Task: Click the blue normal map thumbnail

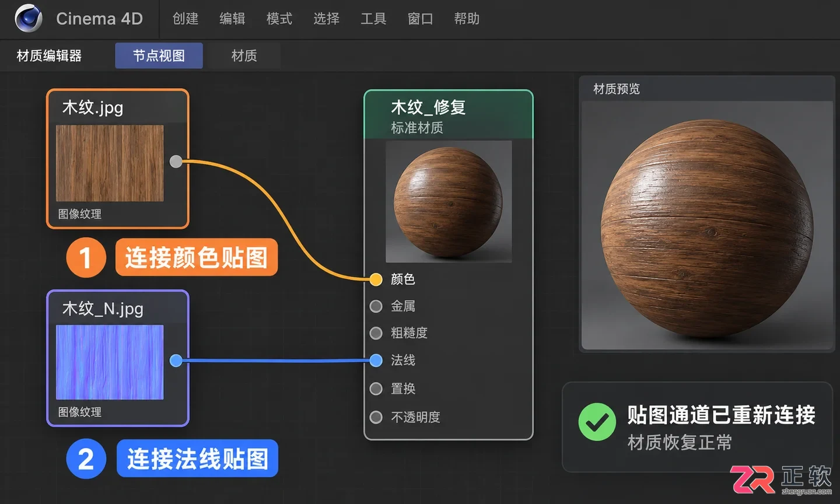Action: (110, 362)
